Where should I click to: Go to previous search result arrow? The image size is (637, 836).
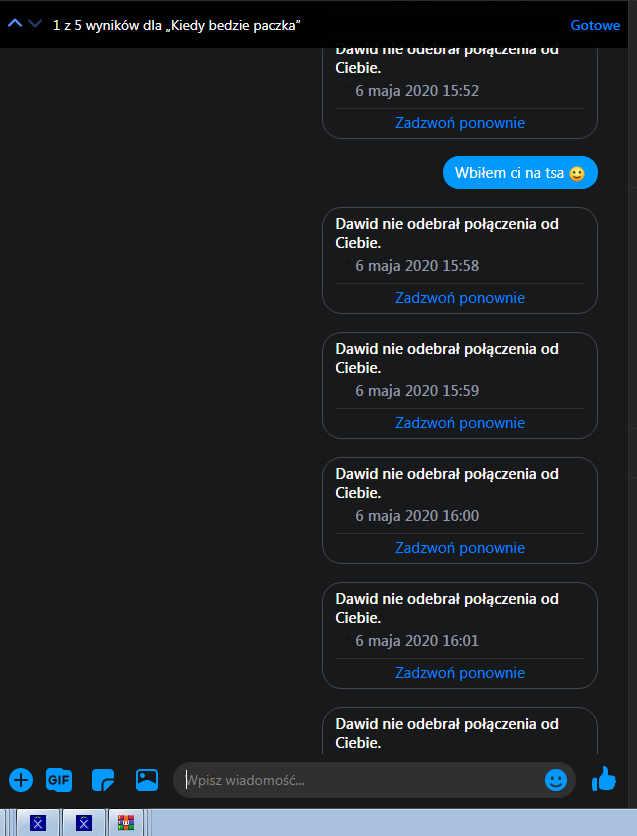(x=15, y=24)
